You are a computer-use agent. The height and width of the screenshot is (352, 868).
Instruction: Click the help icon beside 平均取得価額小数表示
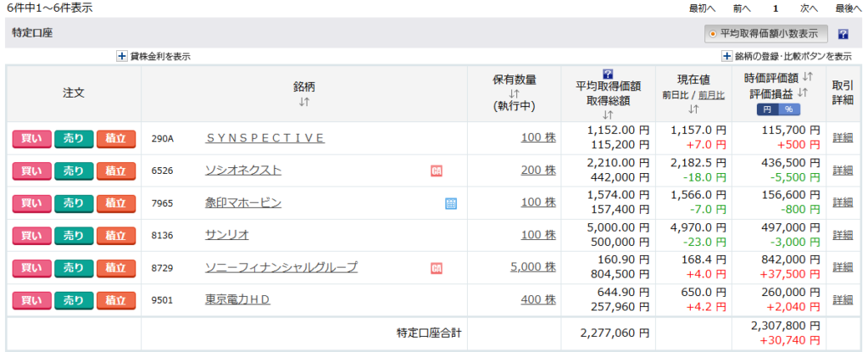coord(843,35)
